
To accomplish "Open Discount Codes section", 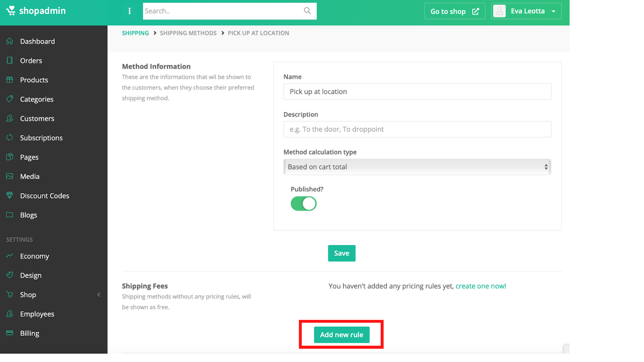I will pyautogui.click(x=45, y=196).
